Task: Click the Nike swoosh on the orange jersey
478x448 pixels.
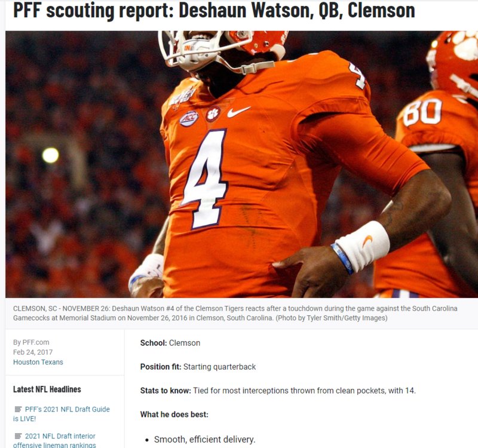Action: pos(238,112)
